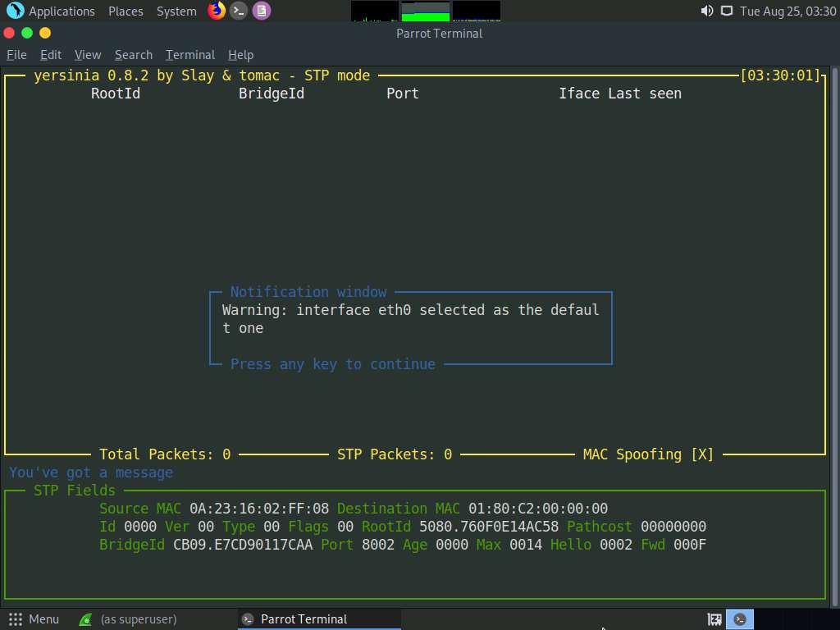Click BridgeId value CB09.E7CD90117CAA
Viewport: 840px width, 630px height.
click(243, 545)
